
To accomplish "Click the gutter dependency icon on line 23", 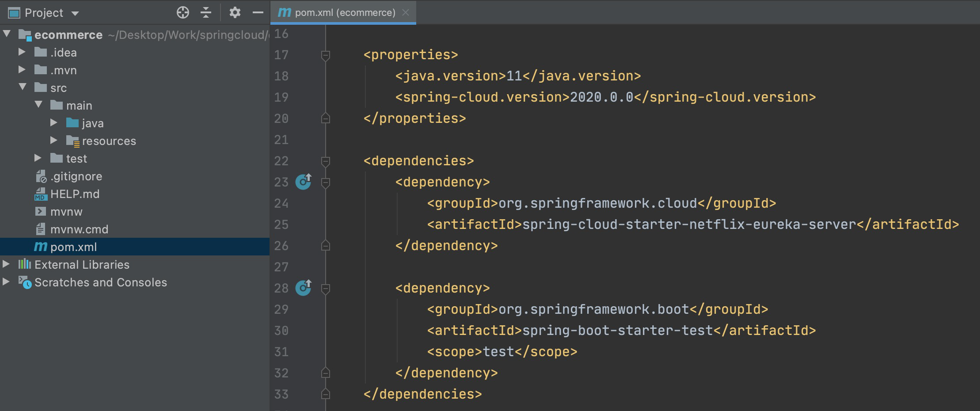I will tap(304, 181).
